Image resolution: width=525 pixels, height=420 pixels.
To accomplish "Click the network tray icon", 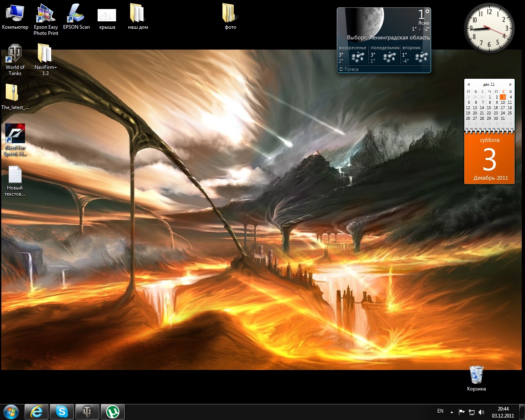I will pos(472,412).
